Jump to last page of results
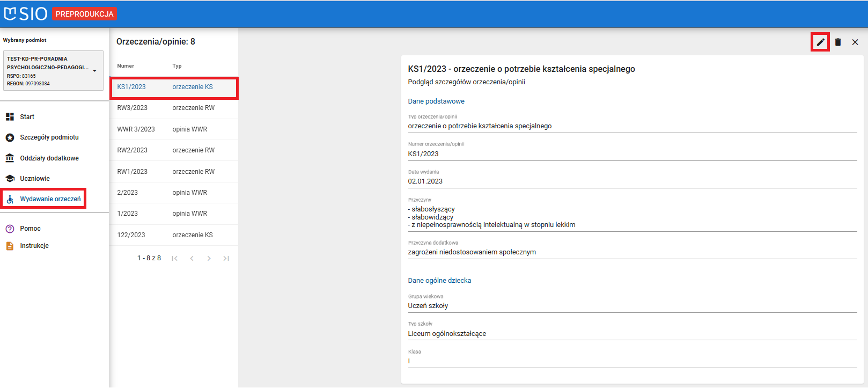Viewport: 868px width, 388px height. click(226, 259)
